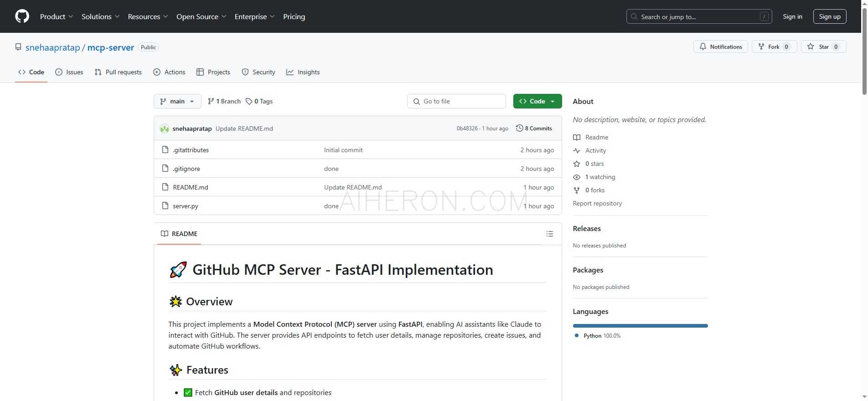
Task: Open the Initial commit message link
Action: point(343,150)
